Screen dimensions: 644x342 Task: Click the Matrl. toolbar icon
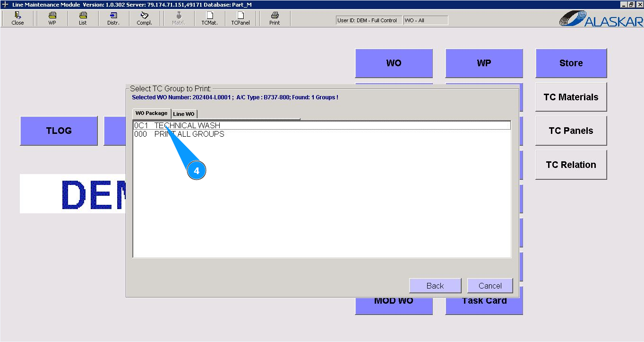click(179, 18)
